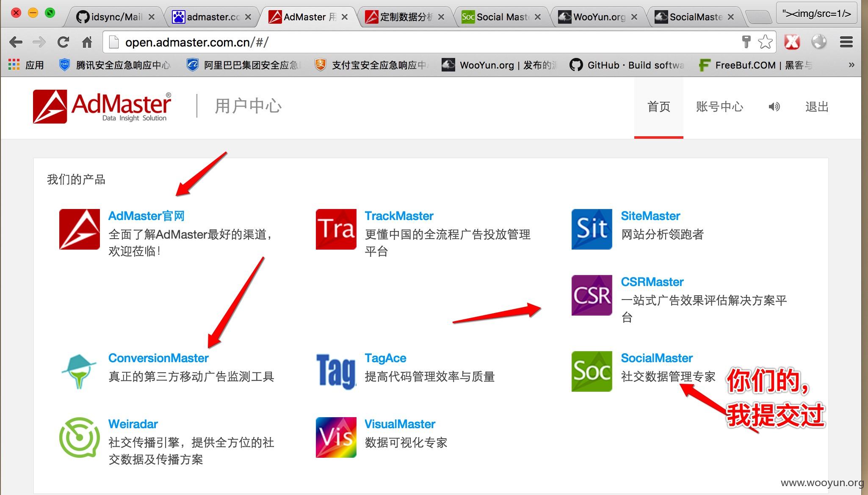868x495 pixels.
Task: Open the SocialMaster link
Action: pos(657,358)
